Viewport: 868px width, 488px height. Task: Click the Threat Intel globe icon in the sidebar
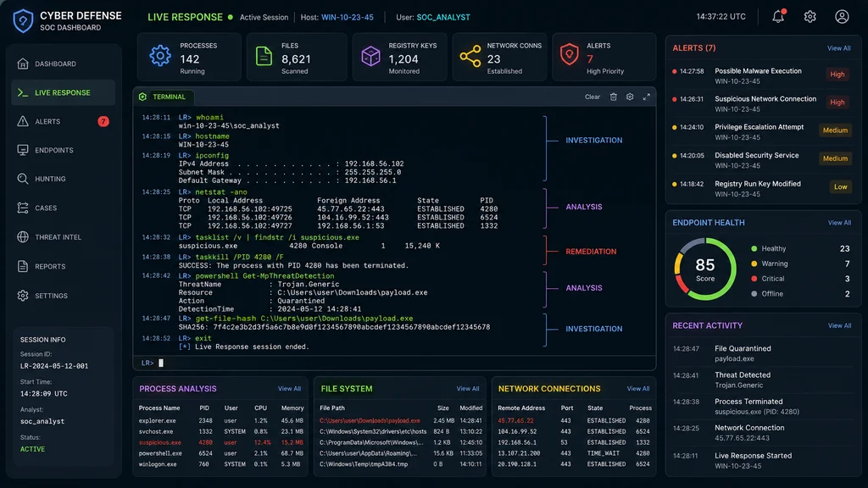tap(23, 237)
